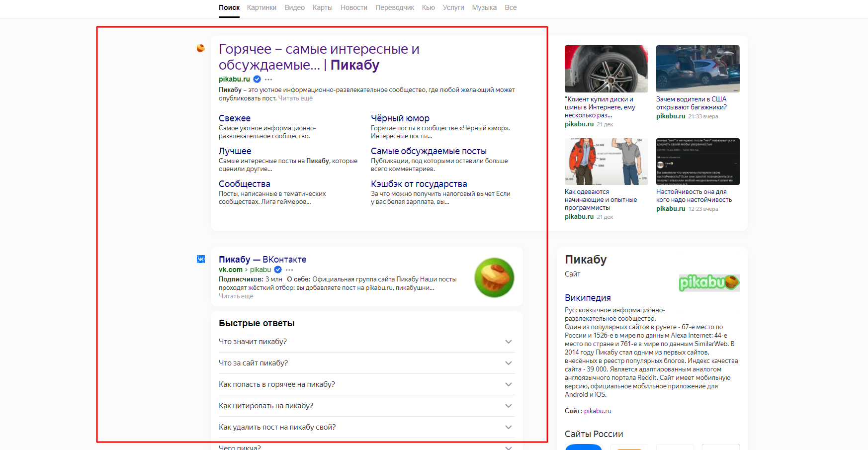Open "Клиент купил диски и шины" post link

[600, 107]
